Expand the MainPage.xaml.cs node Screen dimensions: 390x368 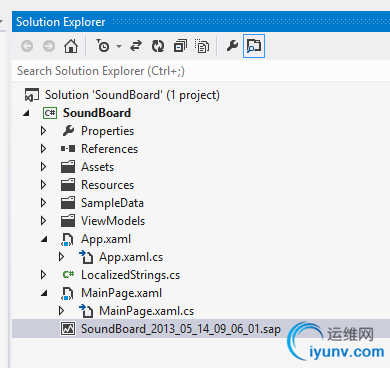[61, 311]
